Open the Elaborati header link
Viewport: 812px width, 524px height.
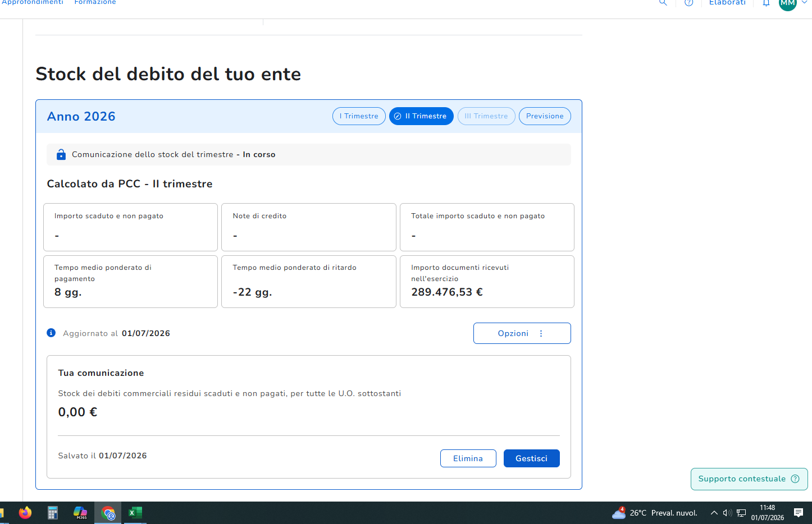727,2
